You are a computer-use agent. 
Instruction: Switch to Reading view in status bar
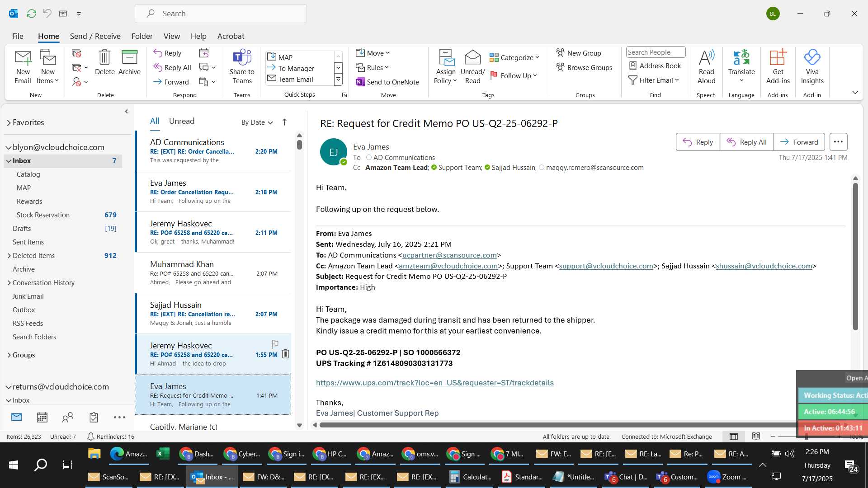tap(756, 436)
